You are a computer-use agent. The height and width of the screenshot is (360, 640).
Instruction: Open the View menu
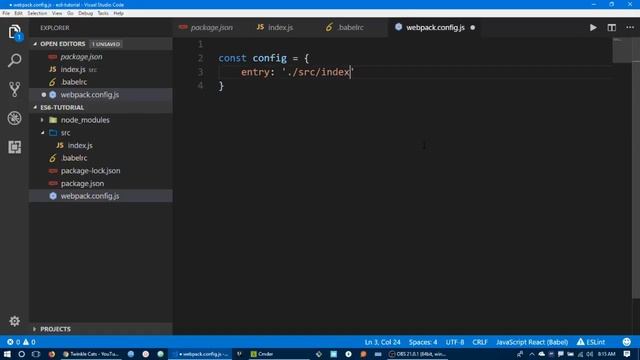coord(57,13)
